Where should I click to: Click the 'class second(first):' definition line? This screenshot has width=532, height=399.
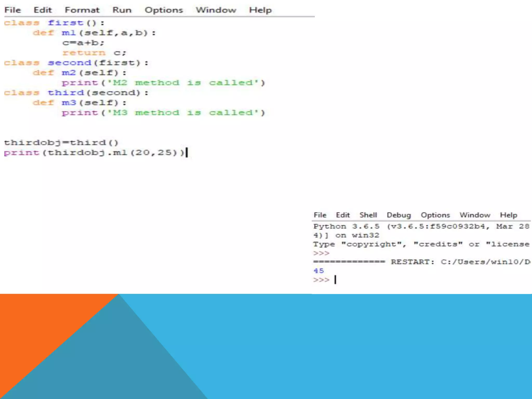[x=76, y=63]
